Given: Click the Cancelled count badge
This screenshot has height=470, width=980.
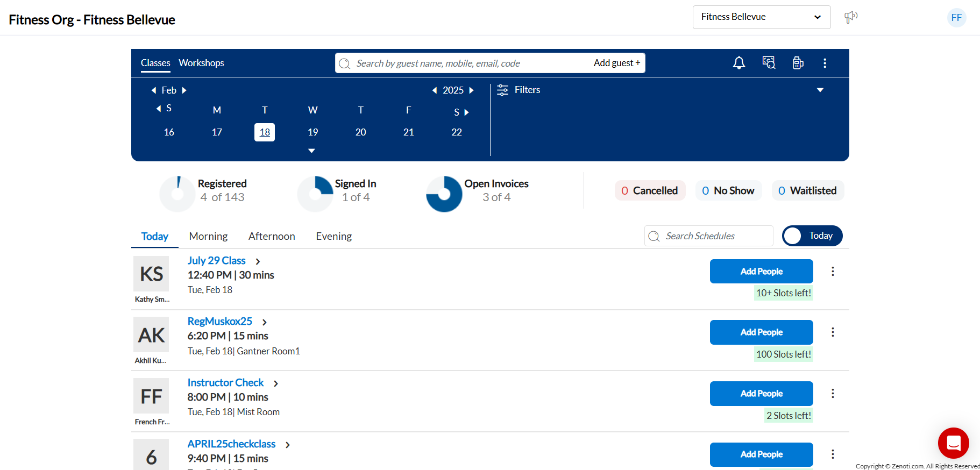Looking at the screenshot, I should 650,190.
